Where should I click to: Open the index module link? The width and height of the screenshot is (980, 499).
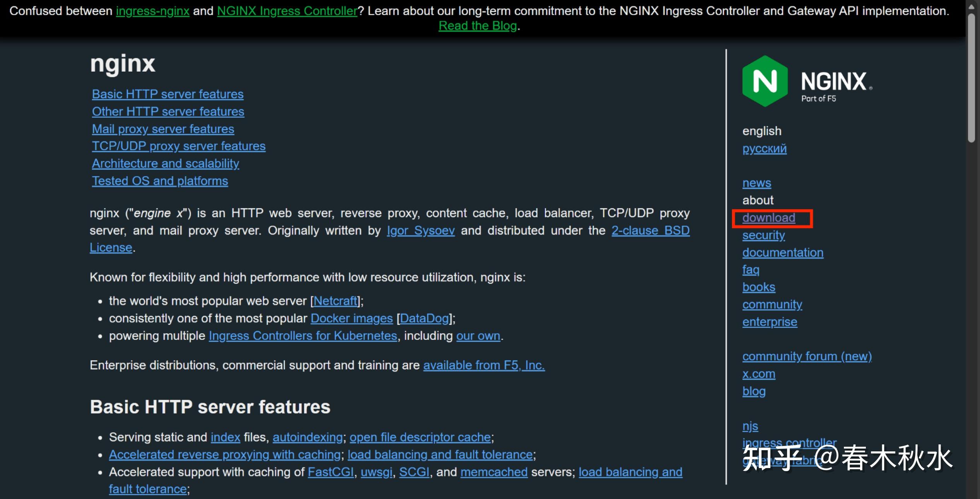(x=225, y=437)
